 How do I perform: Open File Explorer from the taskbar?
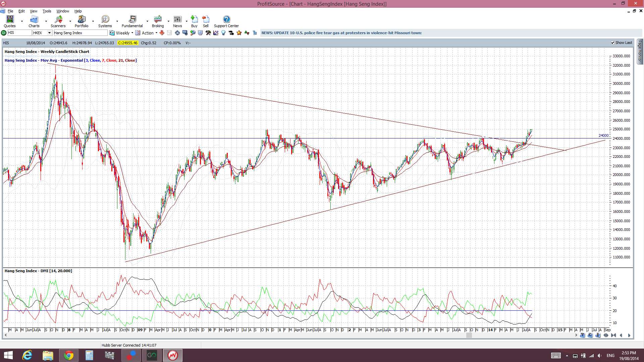(48, 355)
